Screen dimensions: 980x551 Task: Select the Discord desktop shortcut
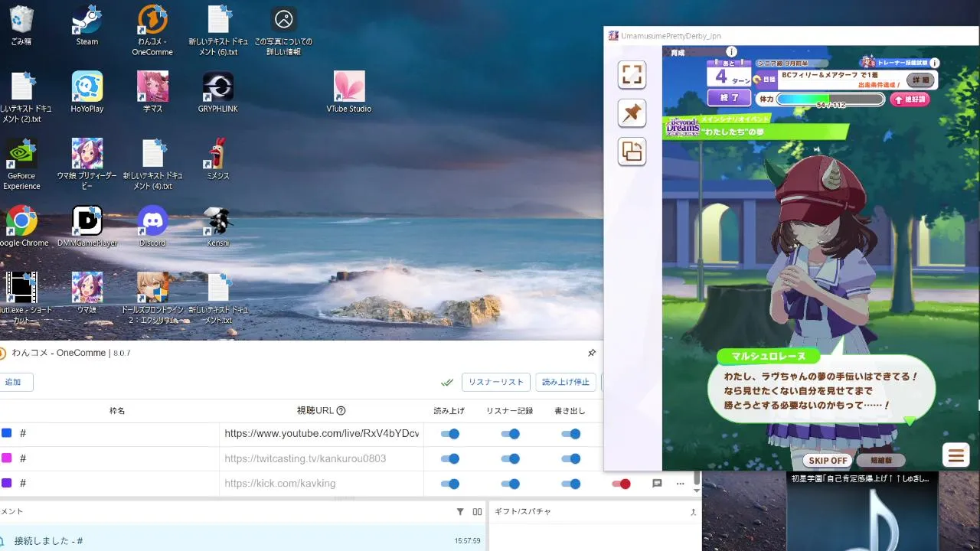click(x=152, y=227)
